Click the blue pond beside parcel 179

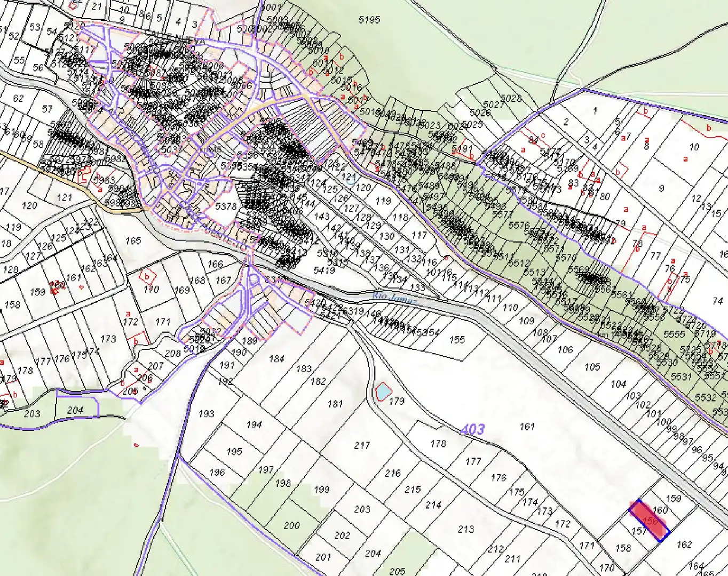click(x=383, y=391)
